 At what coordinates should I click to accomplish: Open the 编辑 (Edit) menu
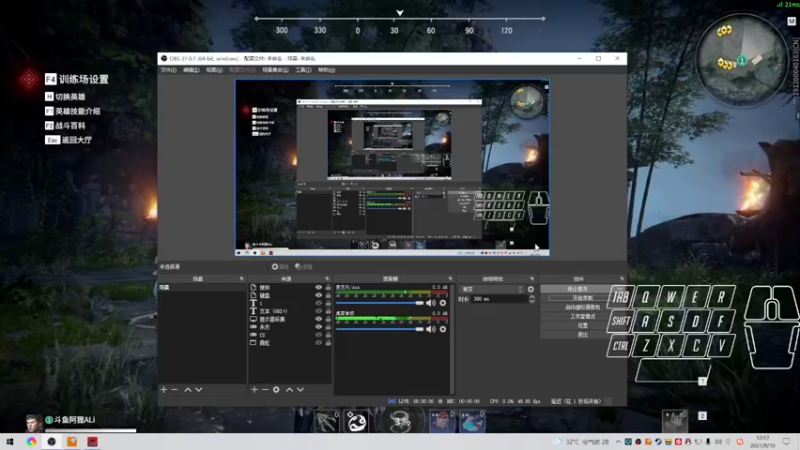[191, 70]
